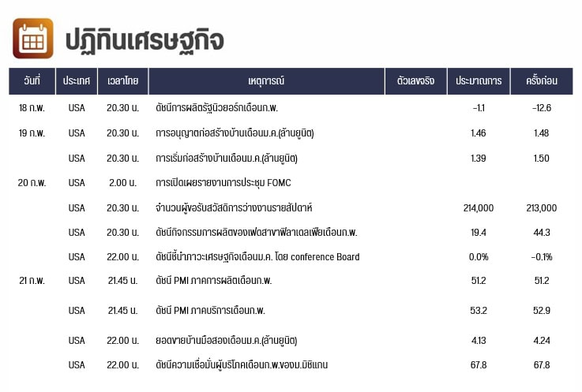Select the 21 ก.พ. date cell
This screenshot has height=392, width=582.
tap(32, 281)
